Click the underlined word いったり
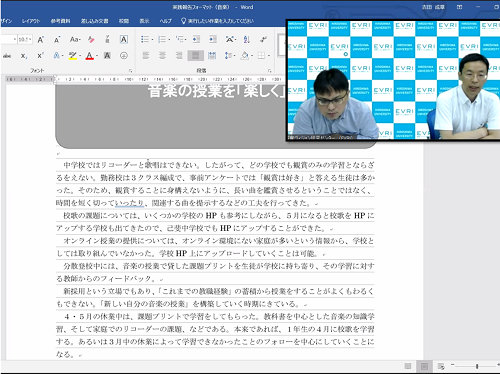500x374 pixels. [129, 203]
